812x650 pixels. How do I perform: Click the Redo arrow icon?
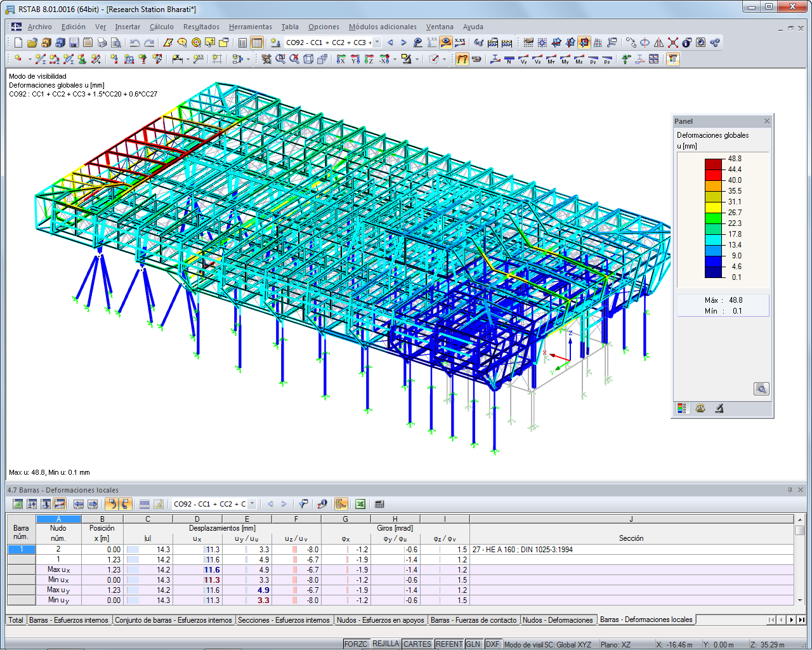(x=148, y=43)
